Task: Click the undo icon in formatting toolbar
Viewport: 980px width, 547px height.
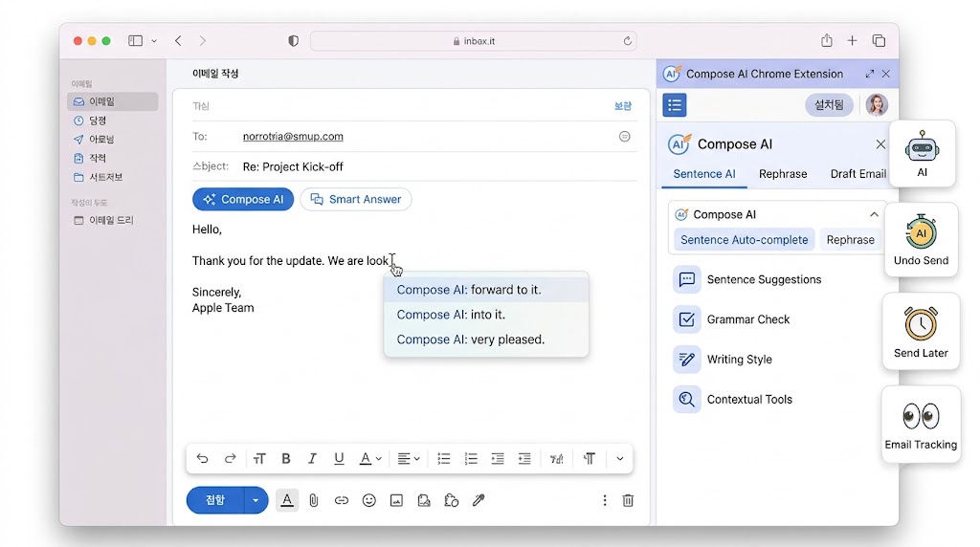Action: (x=202, y=459)
